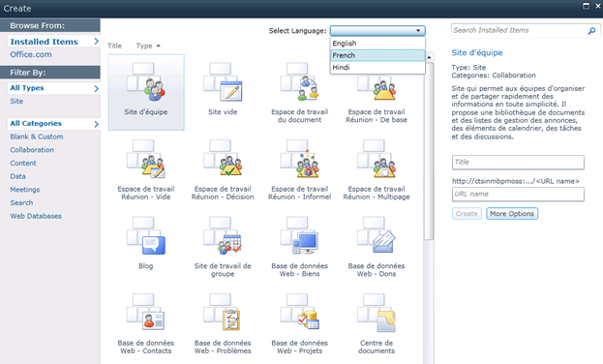Click the Create button

click(x=467, y=214)
